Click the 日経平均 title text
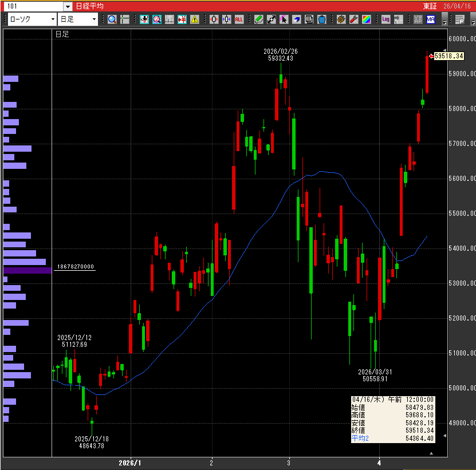 pyautogui.click(x=89, y=6)
